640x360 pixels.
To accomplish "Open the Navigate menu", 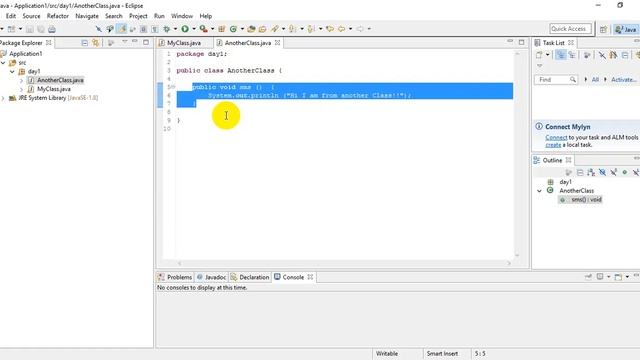I will coord(87,16).
